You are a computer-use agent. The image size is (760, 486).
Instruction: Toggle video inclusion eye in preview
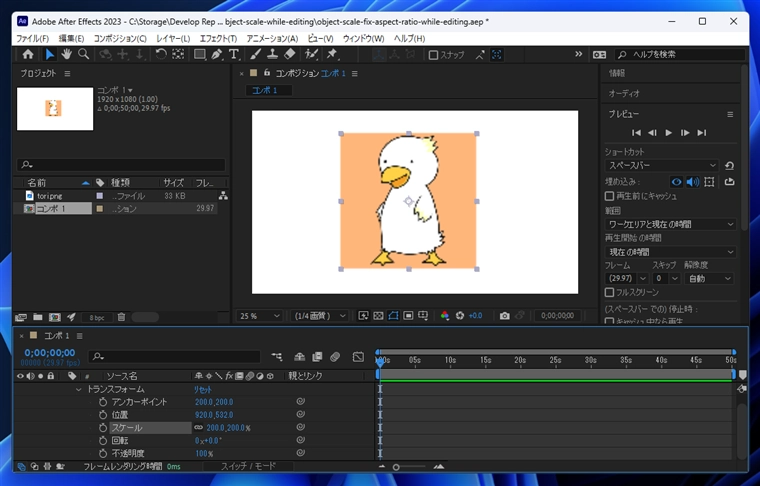coord(676,182)
